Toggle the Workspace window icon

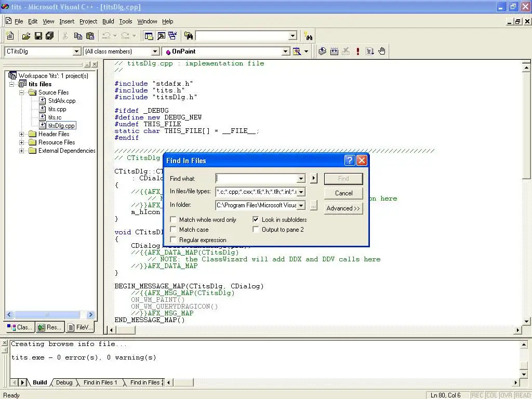point(149,36)
